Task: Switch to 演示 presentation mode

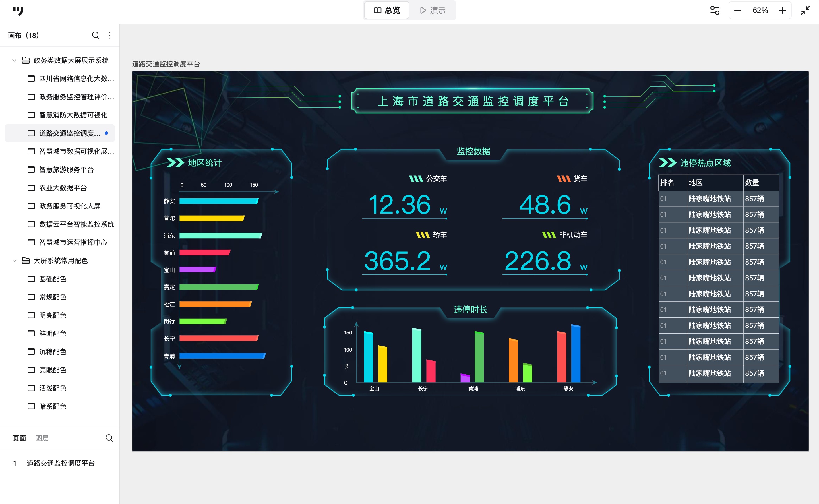Action: 433,10
